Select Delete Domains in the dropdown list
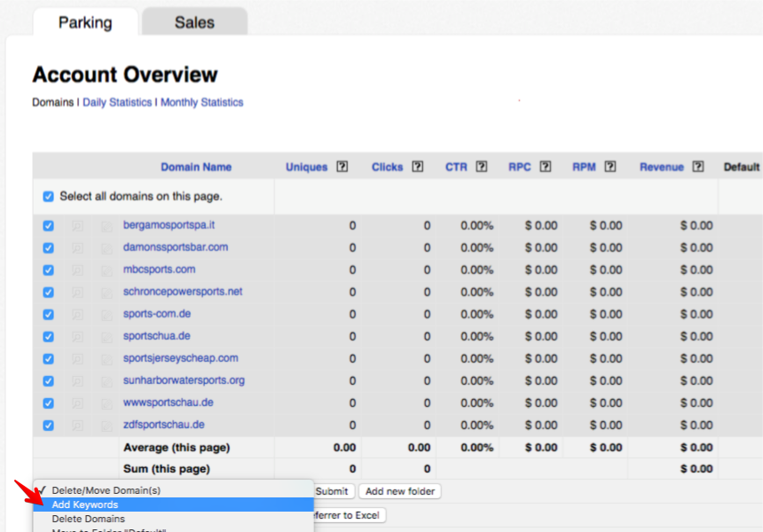This screenshot has height=532, width=763. 88,519
